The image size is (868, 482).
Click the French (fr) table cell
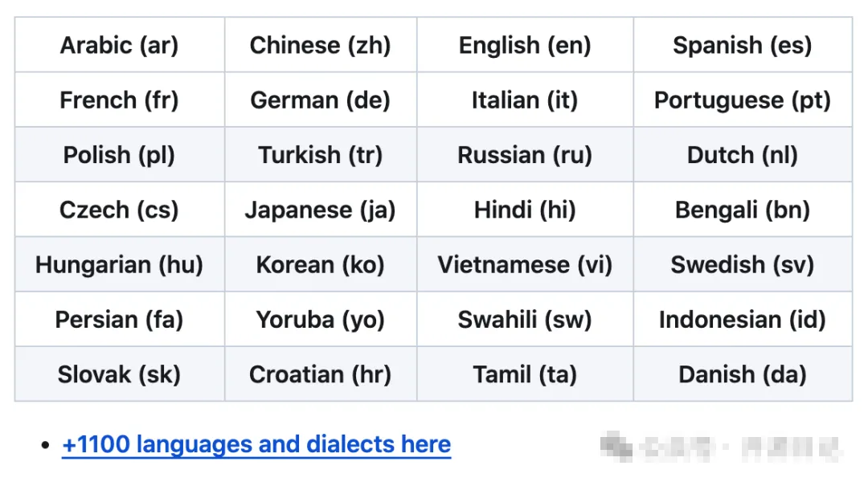tap(120, 100)
